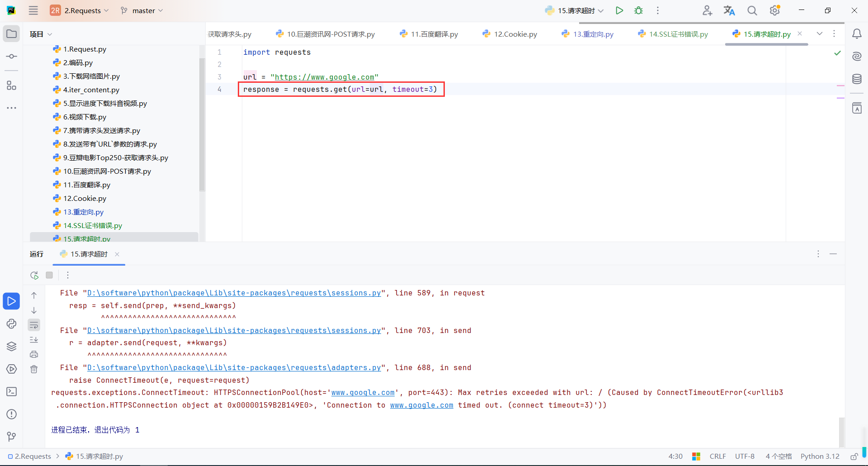The height and width of the screenshot is (466, 868).
Task: Open the Run tool window
Action: 11,301
